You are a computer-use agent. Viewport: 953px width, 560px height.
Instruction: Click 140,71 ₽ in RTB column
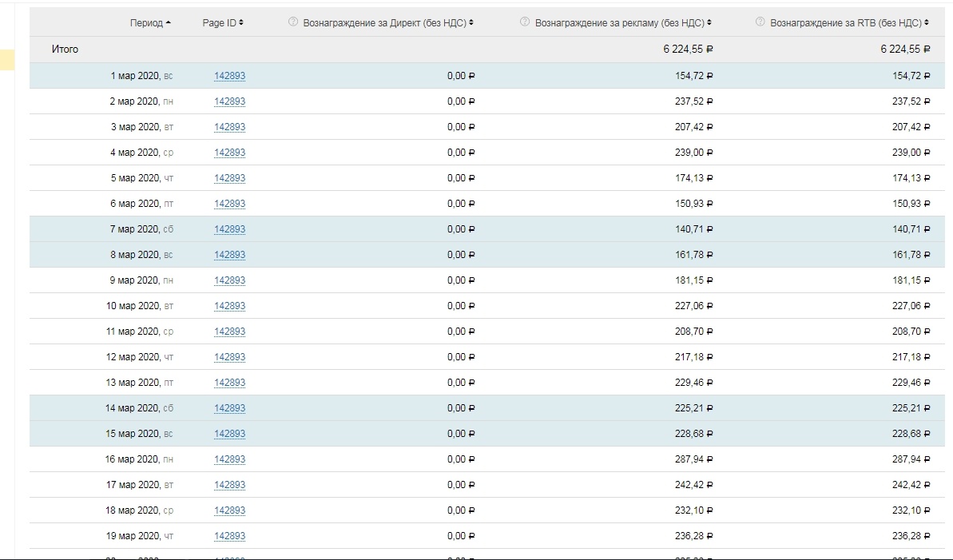click(x=911, y=229)
